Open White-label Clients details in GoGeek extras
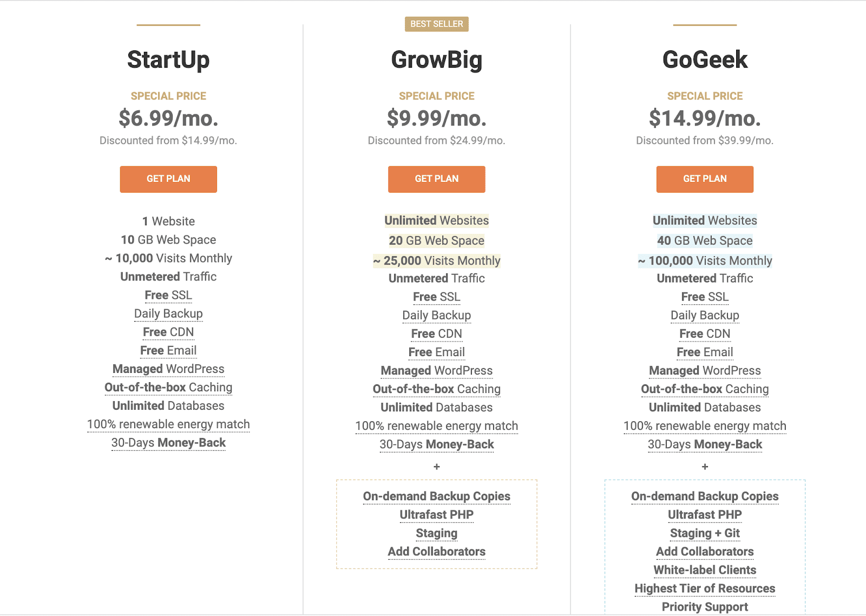The image size is (866, 616). pos(704,570)
